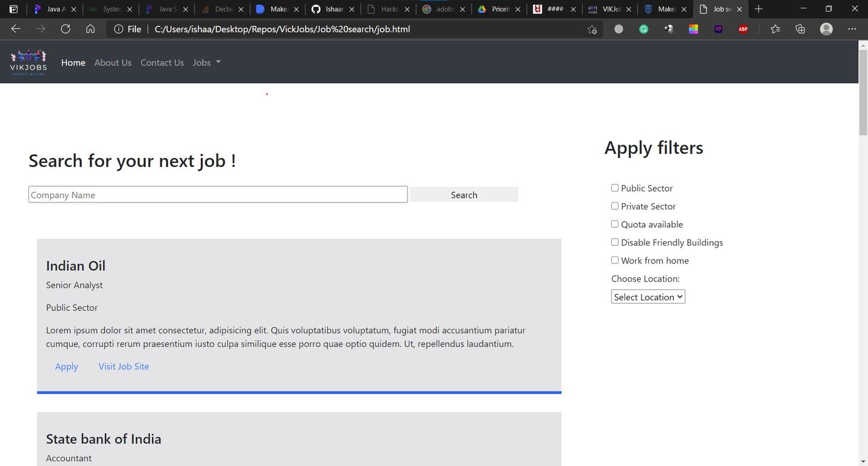Click the Search button

pyautogui.click(x=464, y=195)
